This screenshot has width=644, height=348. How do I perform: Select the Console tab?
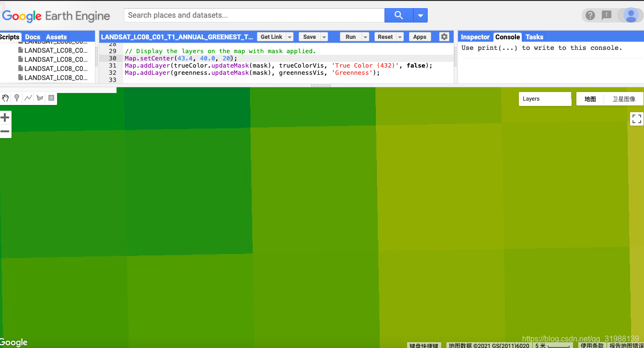[507, 37]
